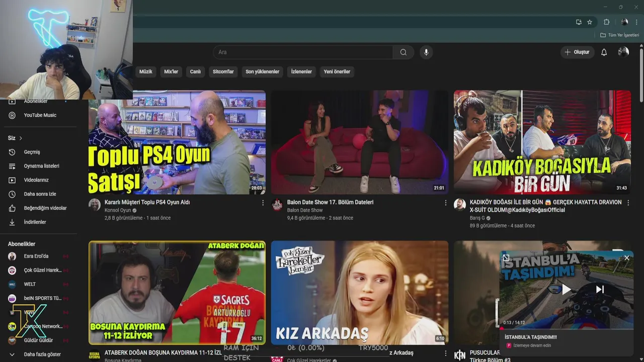Click the search magnifier button
The image size is (644, 362).
pyautogui.click(x=403, y=52)
